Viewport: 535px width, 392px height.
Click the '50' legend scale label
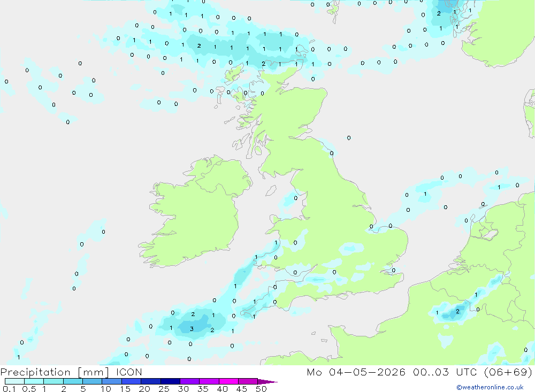tap(261, 389)
